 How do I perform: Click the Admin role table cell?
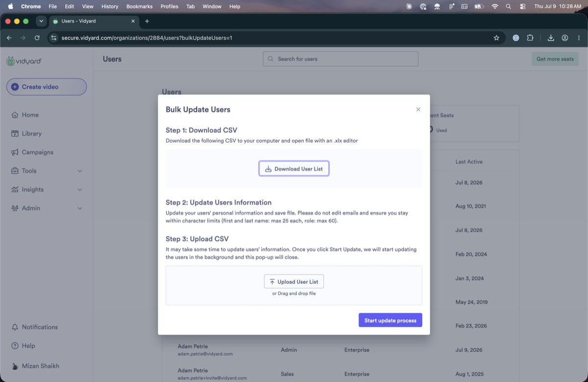pyautogui.click(x=289, y=350)
